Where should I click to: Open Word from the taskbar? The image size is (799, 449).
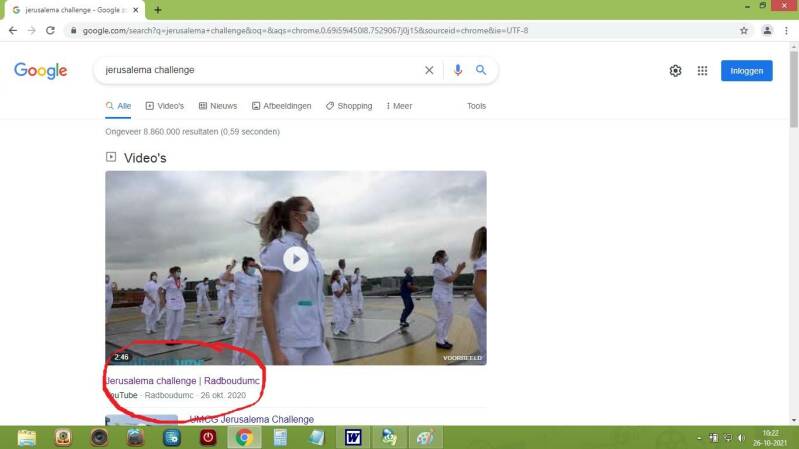click(353, 438)
